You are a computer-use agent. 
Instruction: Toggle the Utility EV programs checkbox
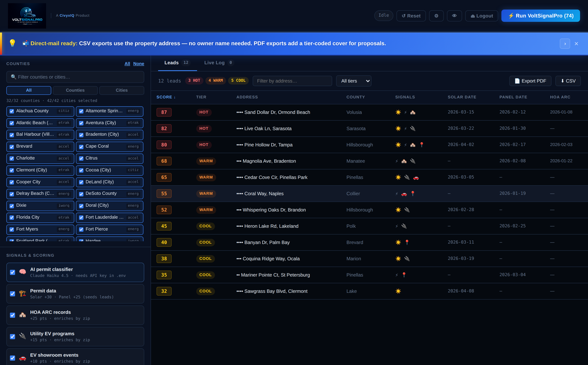[13, 336]
